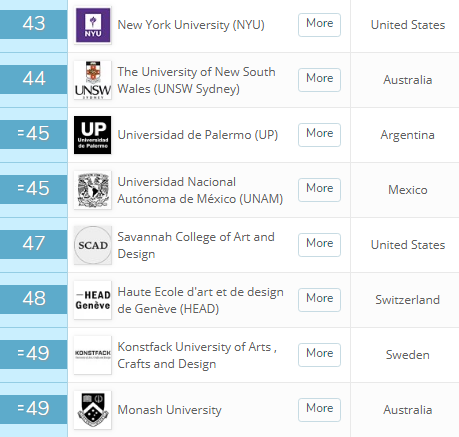Expand More for New York University
The width and height of the screenshot is (459, 437).
tap(319, 25)
